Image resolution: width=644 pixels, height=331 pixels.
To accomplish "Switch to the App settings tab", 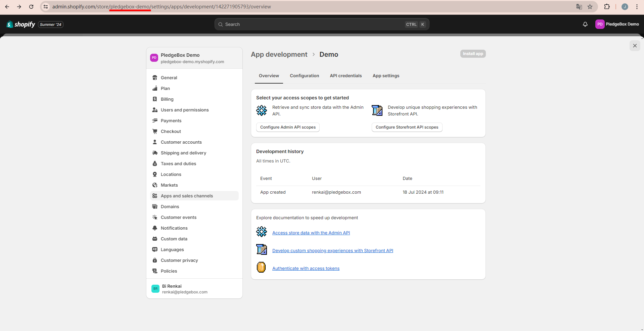I will point(386,76).
